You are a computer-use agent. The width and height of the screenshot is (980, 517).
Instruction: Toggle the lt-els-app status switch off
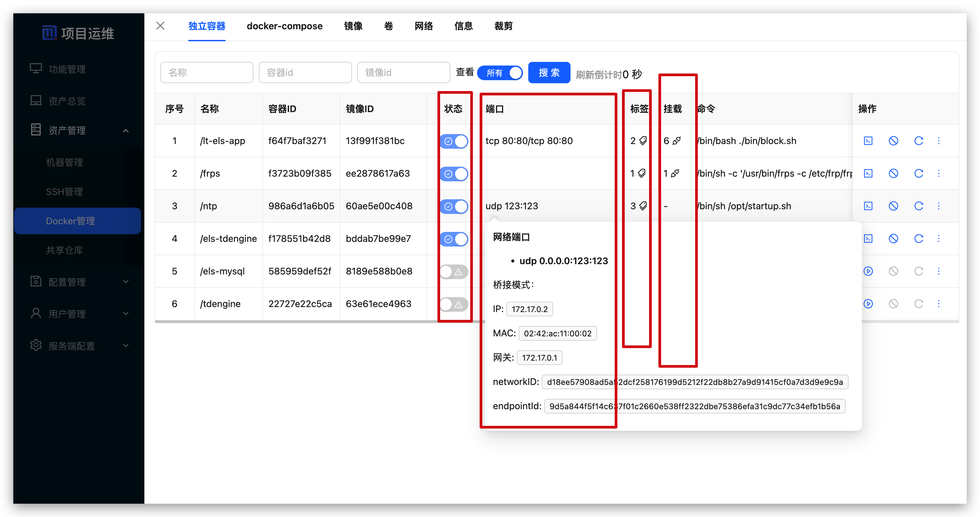tap(454, 141)
